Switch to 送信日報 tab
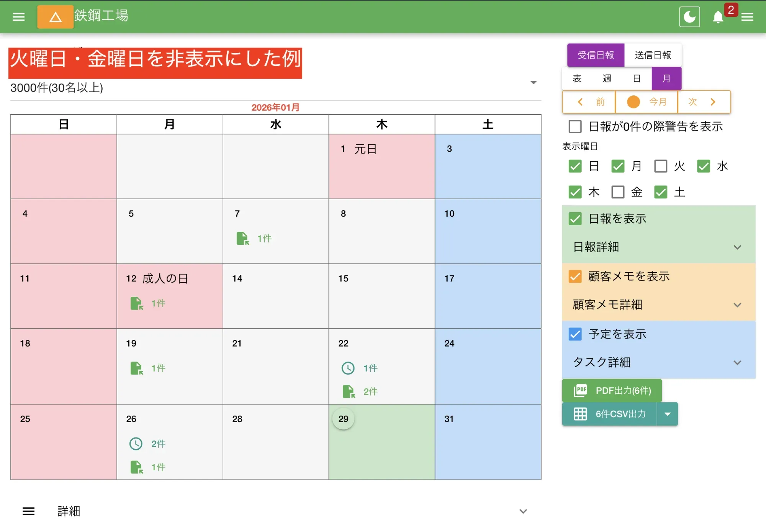766x532 pixels. (653, 55)
